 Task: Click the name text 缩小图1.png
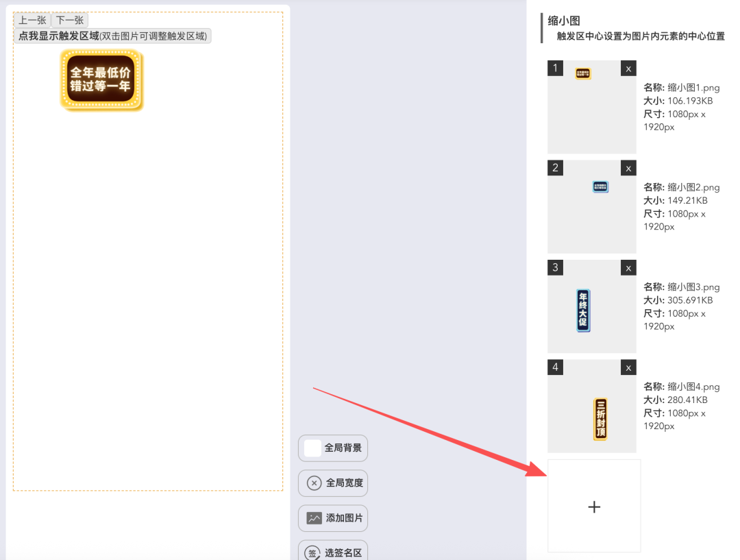point(693,87)
